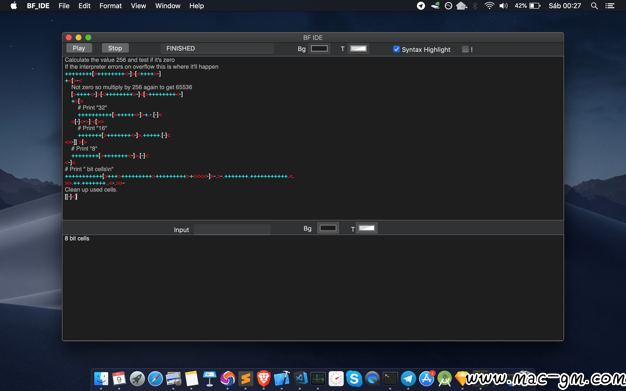Open the Apple menu

[14, 6]
